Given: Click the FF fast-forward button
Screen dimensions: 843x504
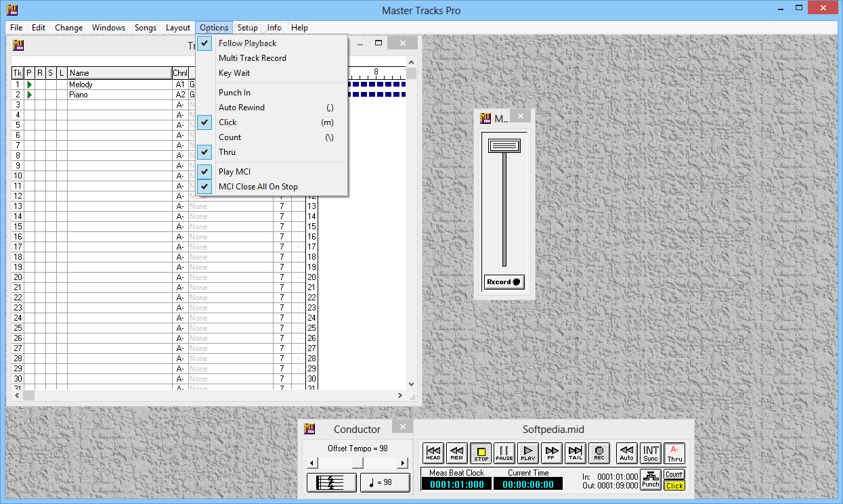Looking at the screenshot, I should (552, 453).
